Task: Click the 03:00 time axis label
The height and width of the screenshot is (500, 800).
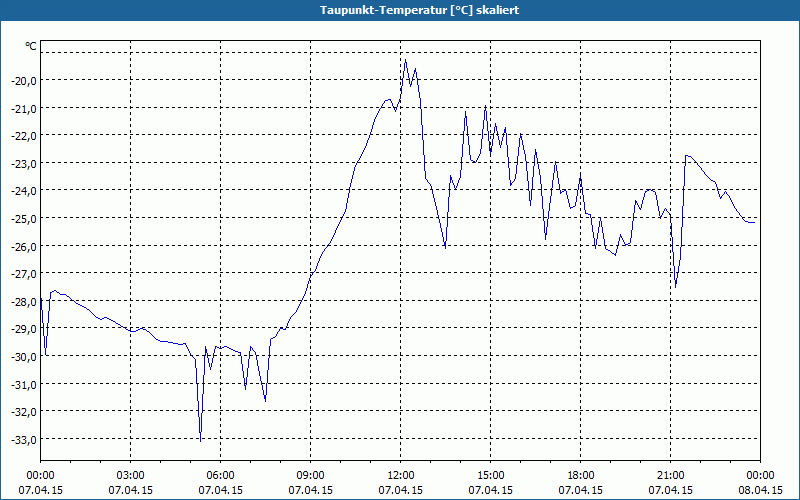Action: click(131, 476)
